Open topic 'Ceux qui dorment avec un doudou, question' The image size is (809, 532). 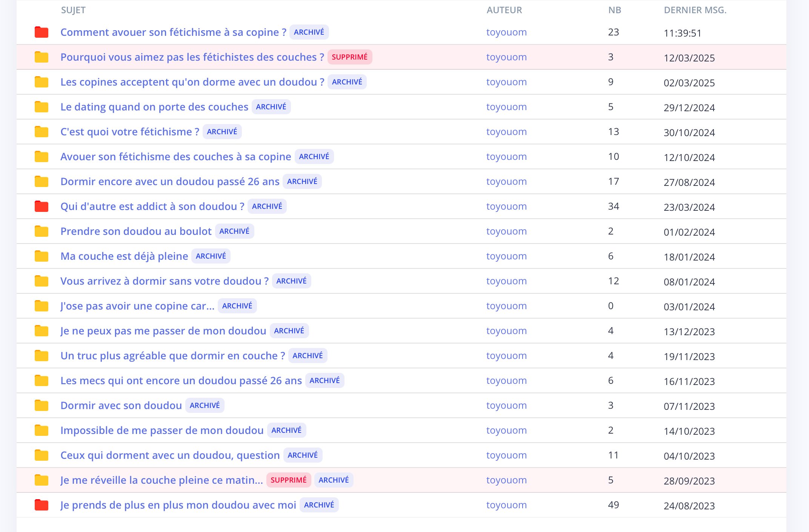pos(170,455)
